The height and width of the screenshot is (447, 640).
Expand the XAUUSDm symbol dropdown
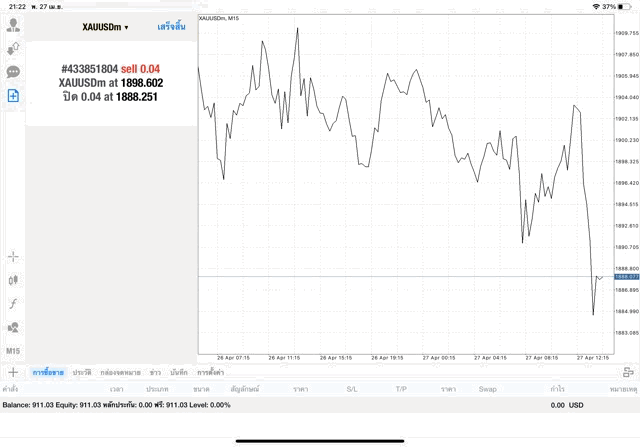pyautogui.click(x=105, y=27)
